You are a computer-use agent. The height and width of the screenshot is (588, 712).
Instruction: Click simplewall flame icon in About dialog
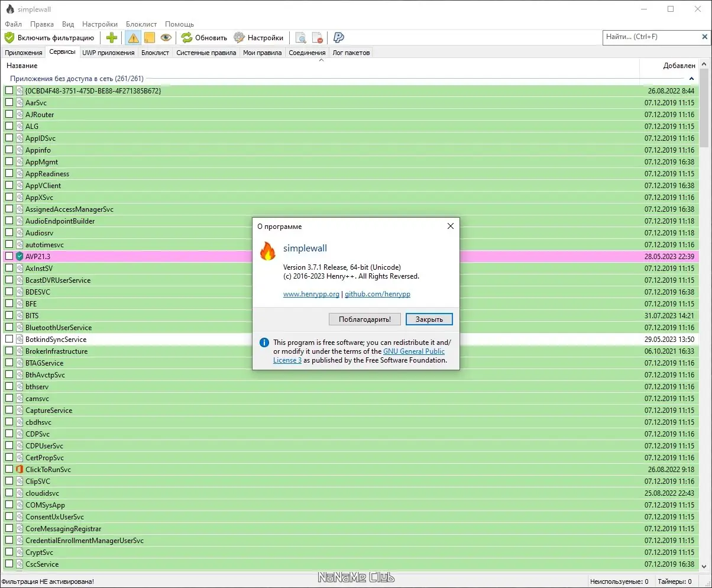click(x=268, y=251)
